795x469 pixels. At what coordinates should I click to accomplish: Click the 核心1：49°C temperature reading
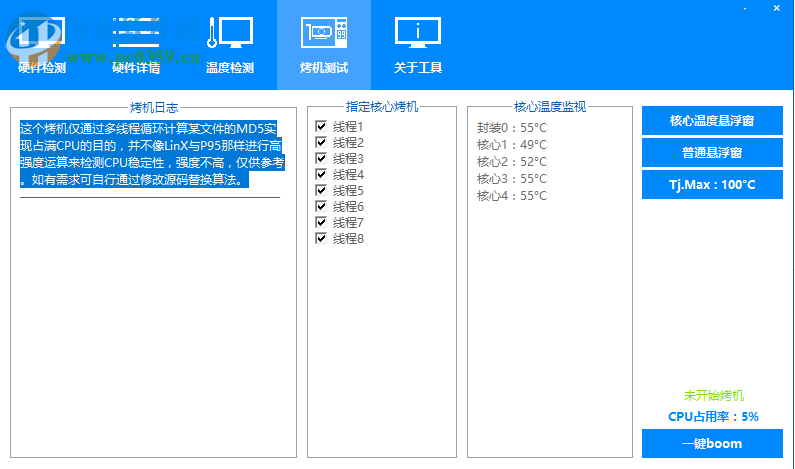pos(512,145)
